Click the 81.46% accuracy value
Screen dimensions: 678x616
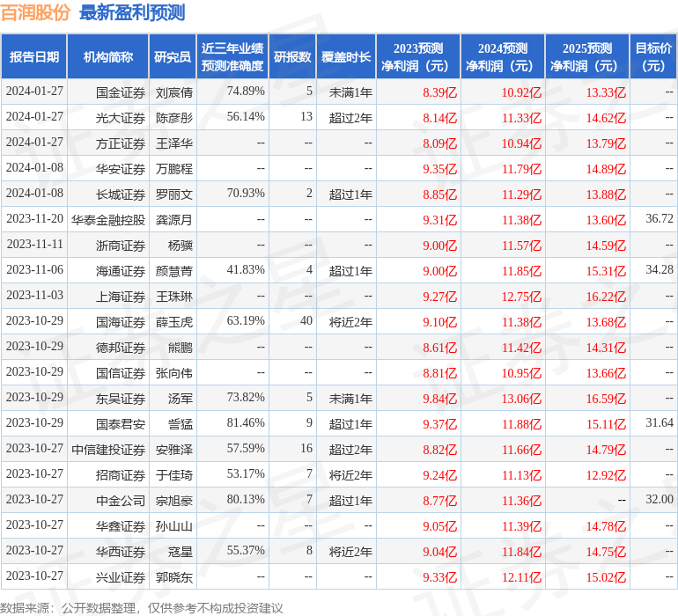click(246, 422)
